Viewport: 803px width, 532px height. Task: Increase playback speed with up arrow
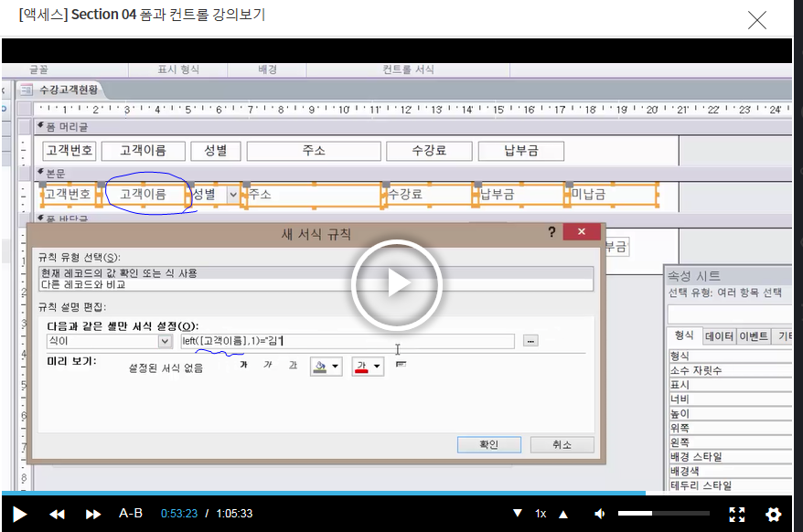click(563, 514)
